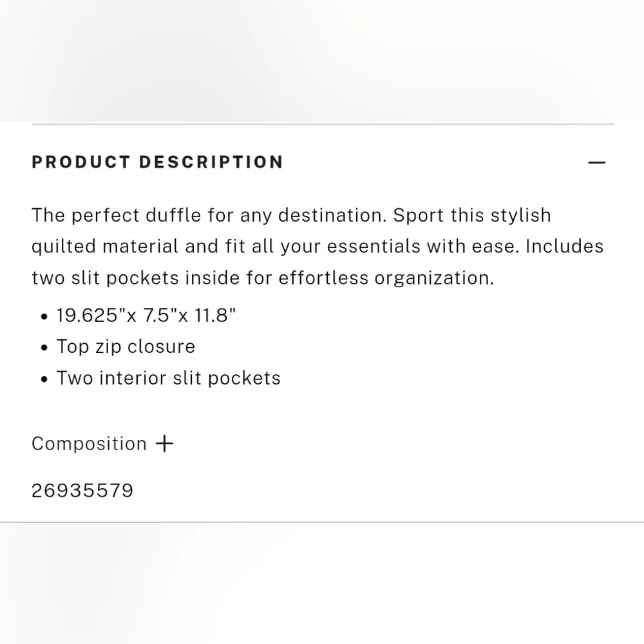Hide Product Description using its accordion toggle
This screenshot has width=644, height=644.
coord(597,162)
